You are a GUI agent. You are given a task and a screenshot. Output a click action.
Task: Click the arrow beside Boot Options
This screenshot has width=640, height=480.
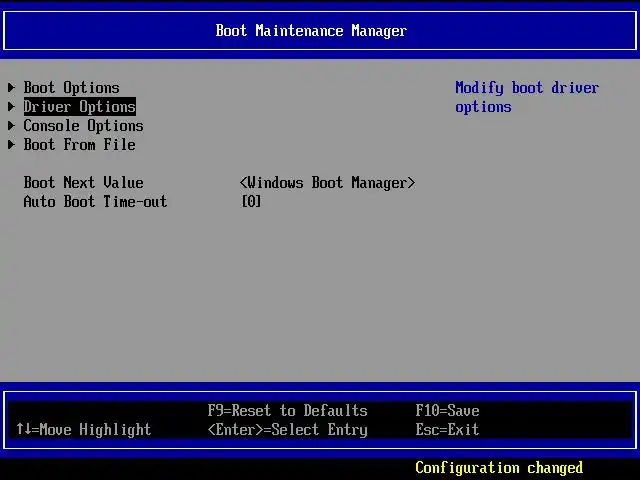tap(11, 87)
